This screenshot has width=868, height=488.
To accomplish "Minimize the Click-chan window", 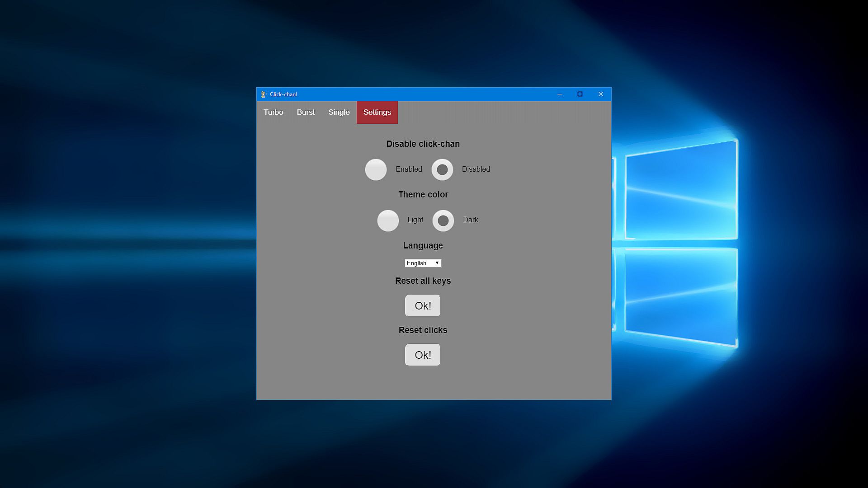I will coord(560,94).
